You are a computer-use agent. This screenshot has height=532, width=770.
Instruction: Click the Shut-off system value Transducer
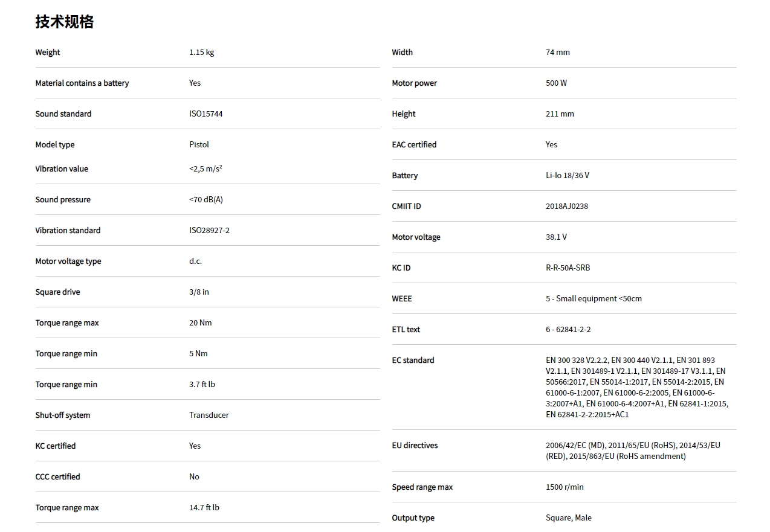pyautogui.click(x=209, y=415)
